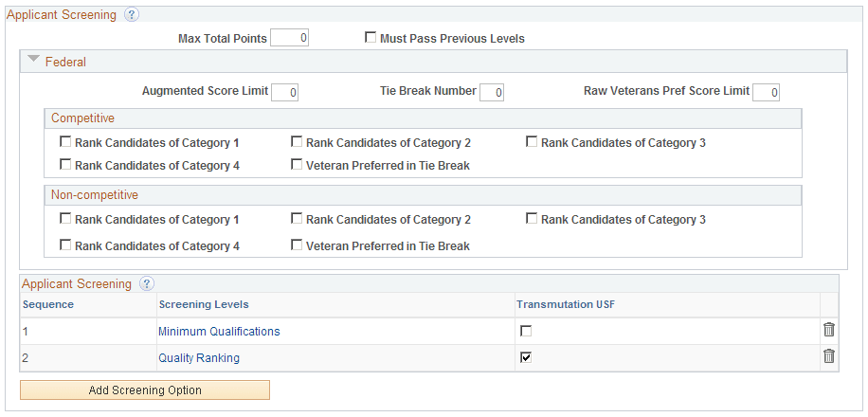Viewport: 868px width, 417px height.
Task: Uncheck Transmutation USF for Quality Ranking
Action: 526,357
